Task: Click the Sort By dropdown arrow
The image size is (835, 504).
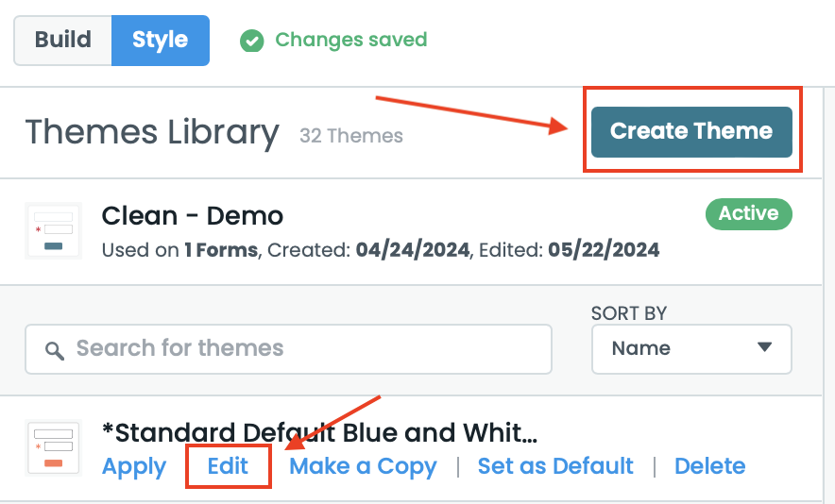Action: click(x=764, y=347)
